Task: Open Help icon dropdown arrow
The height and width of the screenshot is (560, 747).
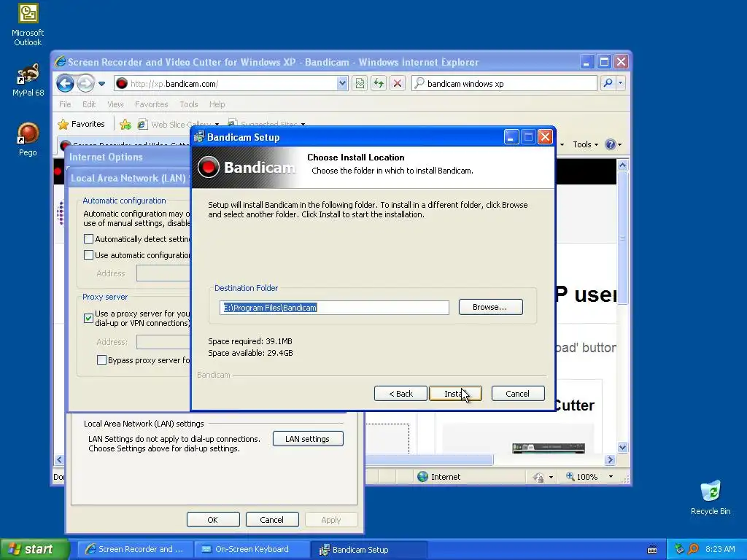Action: 619,144
